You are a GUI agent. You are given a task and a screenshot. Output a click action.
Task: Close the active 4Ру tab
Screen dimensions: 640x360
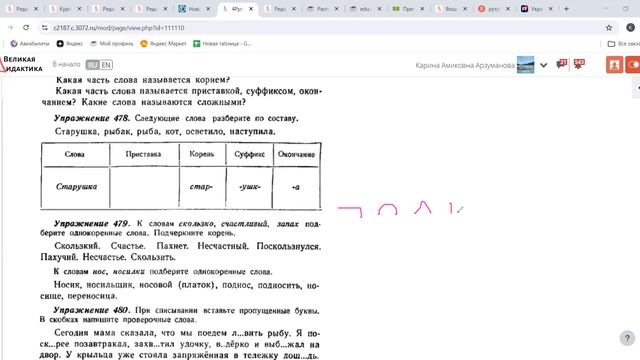click(251, 9)
